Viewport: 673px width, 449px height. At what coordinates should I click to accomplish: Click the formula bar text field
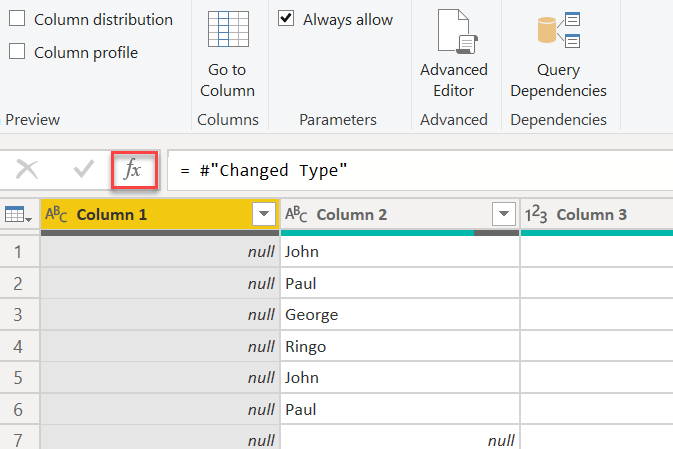pos(420,170)
